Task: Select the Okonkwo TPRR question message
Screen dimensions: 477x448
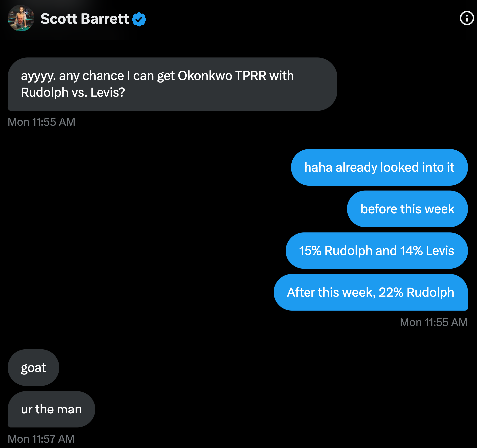Action: 172,84
